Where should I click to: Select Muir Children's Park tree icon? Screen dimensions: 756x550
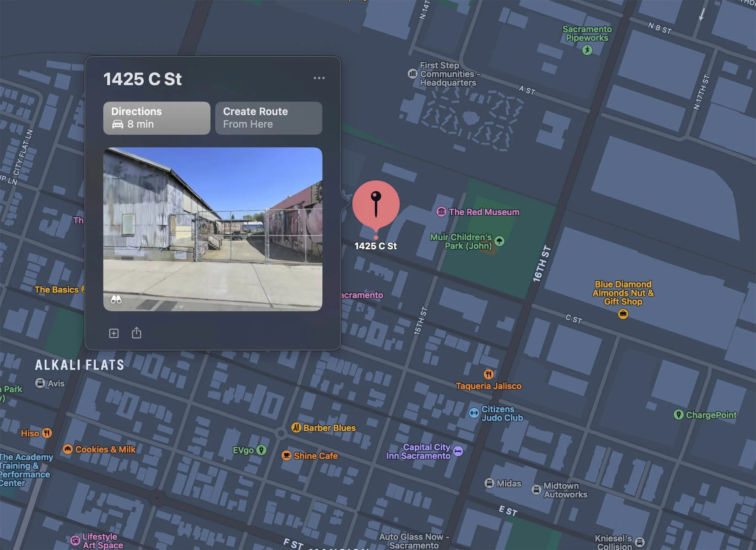click(x=499, y=241)
